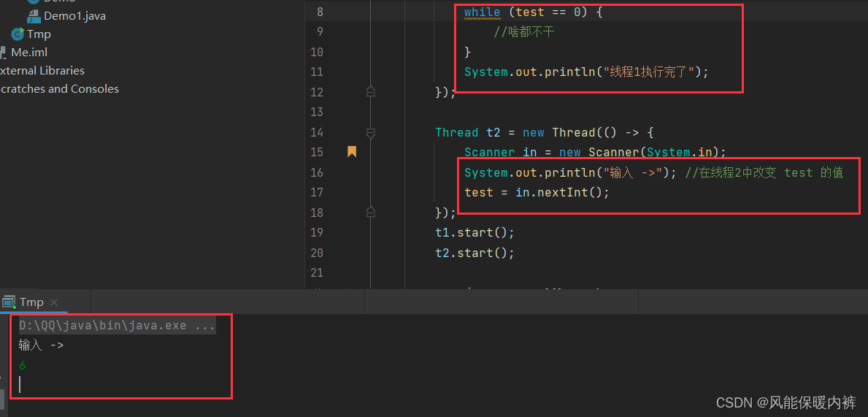The width and height of the screenshot is (868, 417).
Task: Switch to the Tmp run tab
Action: point(31,302)
